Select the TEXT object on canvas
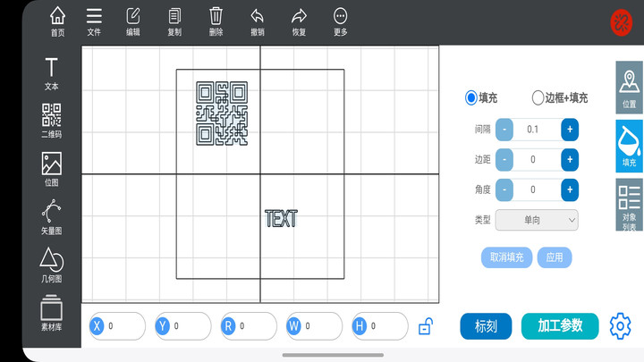The width and height of the screenshot is (644, 362). coord(281,218)
